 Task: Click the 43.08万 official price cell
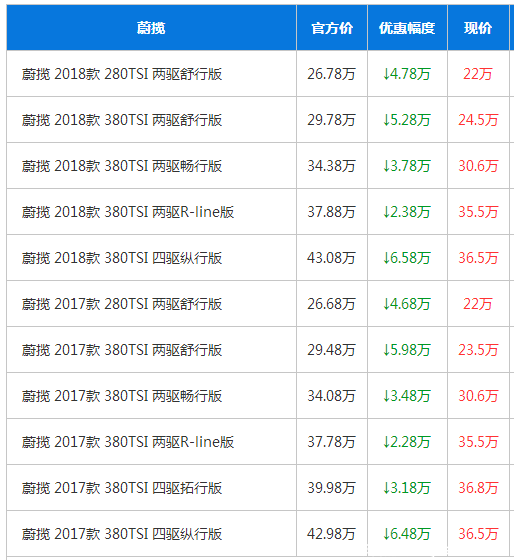point(331,258)
